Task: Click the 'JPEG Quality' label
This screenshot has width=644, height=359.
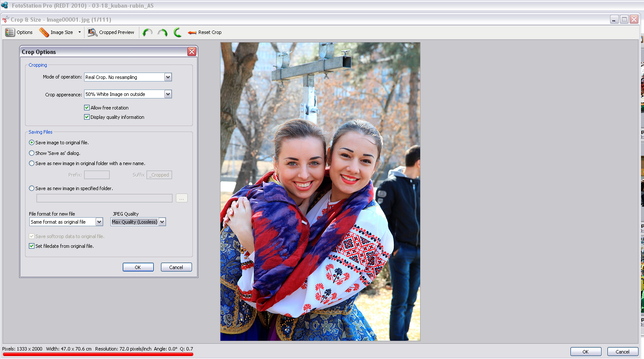Action: pos(126,214)
